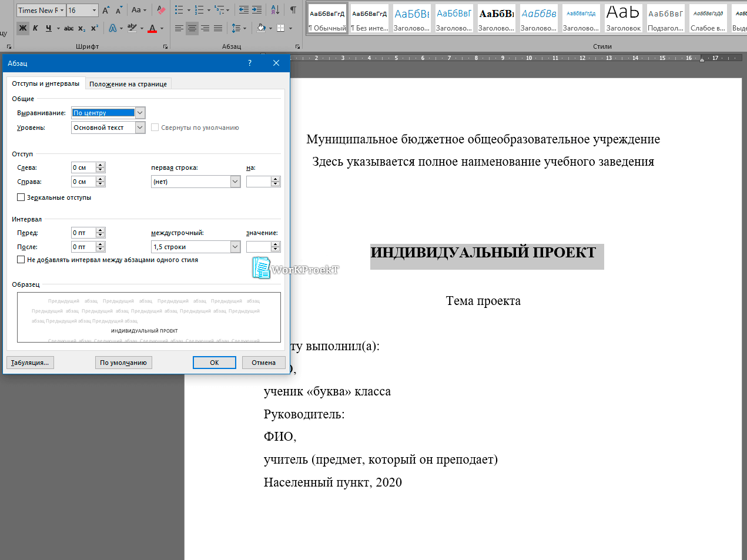Screen dimensions: 747x560
Task: Switch to 'Положение на странице' tab
Action: point(128,84)
